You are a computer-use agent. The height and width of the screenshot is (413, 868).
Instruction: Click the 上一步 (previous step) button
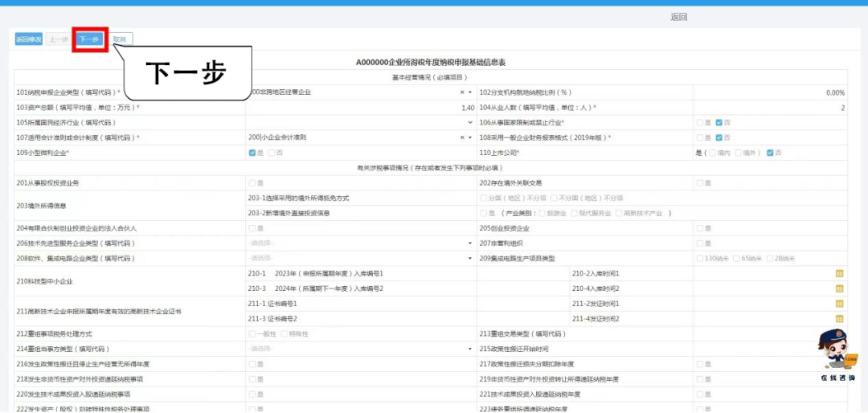[x=58, y=39]
